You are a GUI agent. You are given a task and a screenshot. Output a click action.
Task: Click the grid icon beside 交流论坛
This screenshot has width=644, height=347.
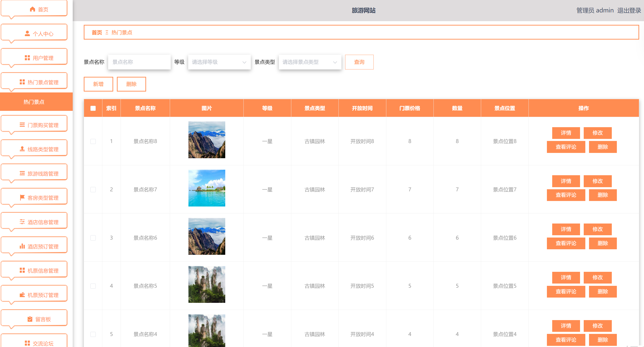27,343
